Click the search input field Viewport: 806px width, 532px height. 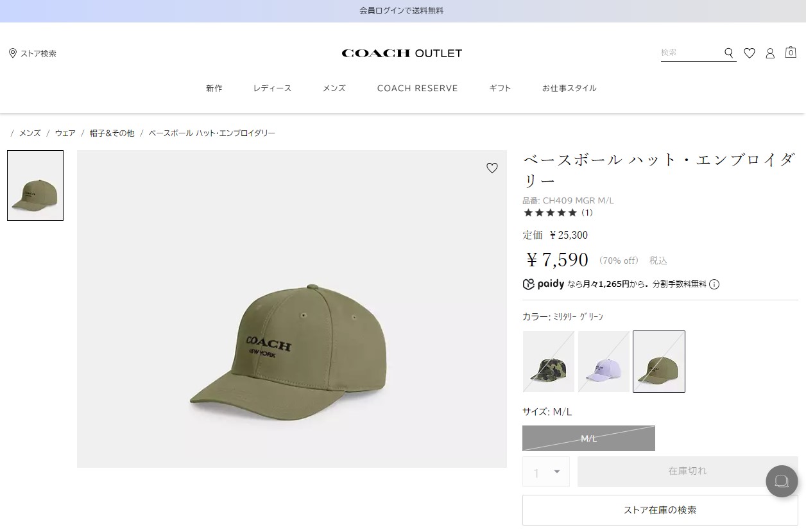[x=690, y=53]
